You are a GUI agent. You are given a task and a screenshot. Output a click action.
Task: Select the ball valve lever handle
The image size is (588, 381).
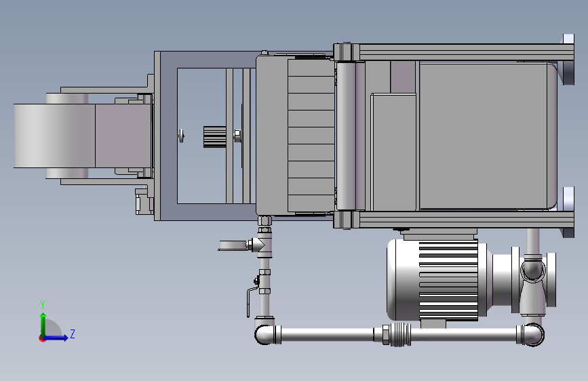[252, 302]
